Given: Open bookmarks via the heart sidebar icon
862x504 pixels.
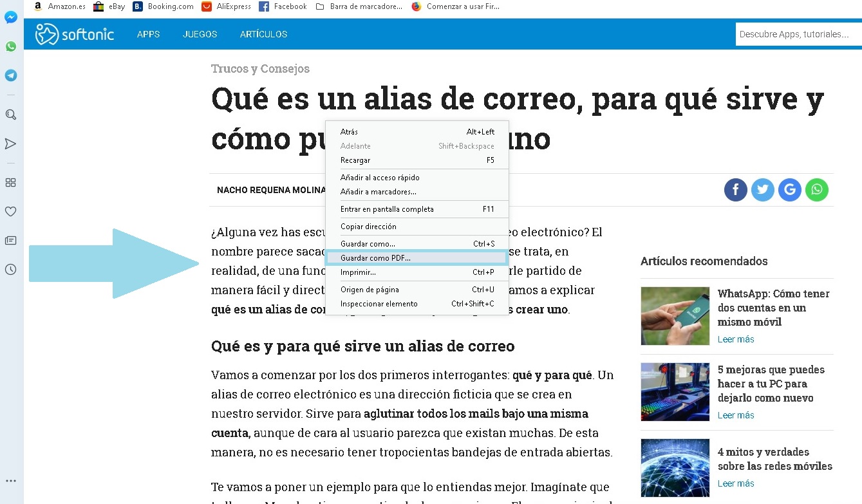Looking at the screenshot, I should coord(10,211).
